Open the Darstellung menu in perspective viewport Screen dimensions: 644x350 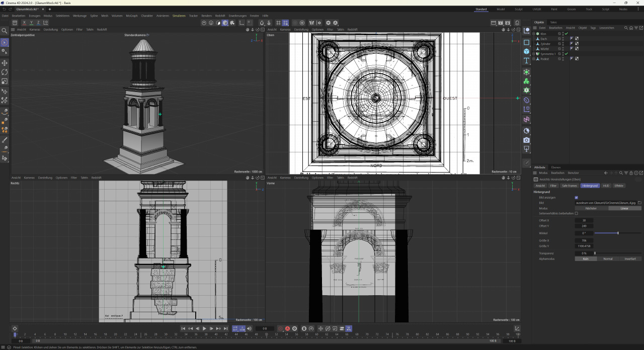(x=51, y=30)
